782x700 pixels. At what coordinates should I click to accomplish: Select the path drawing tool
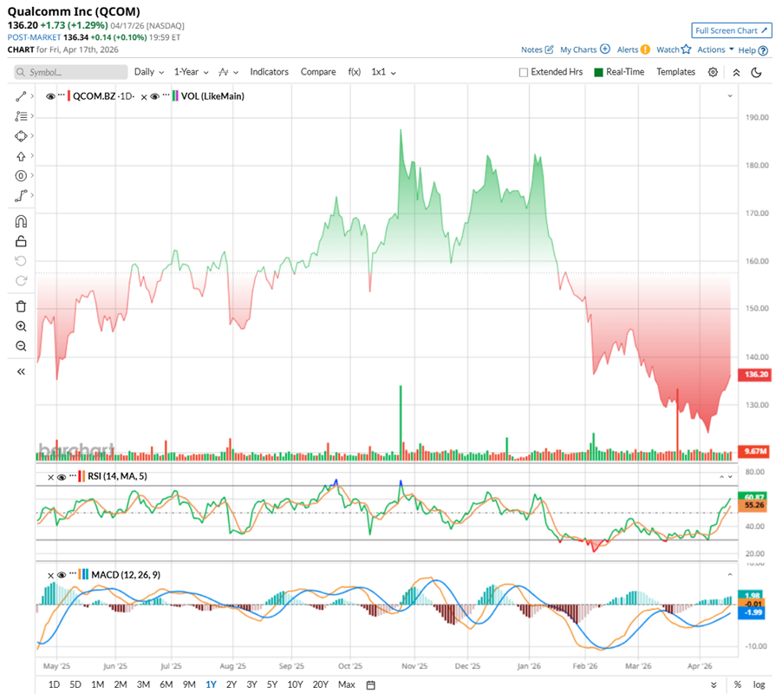[21, 195]
